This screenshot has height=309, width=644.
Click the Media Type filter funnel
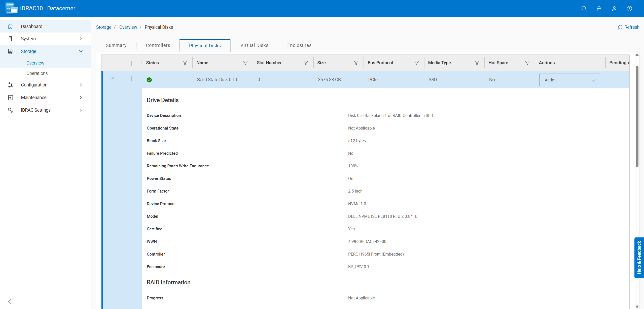pyautogui.click(x=477, y=63)
